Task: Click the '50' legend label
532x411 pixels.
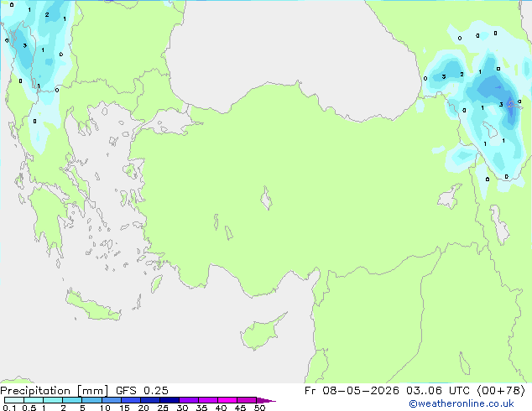Action: point(259,408)
